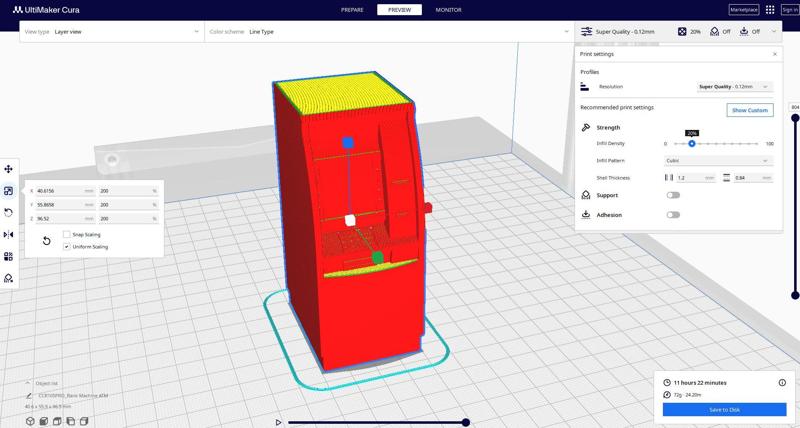Switch to the MONITOR stage
800x428 pixels.
[x=448, y=10]
